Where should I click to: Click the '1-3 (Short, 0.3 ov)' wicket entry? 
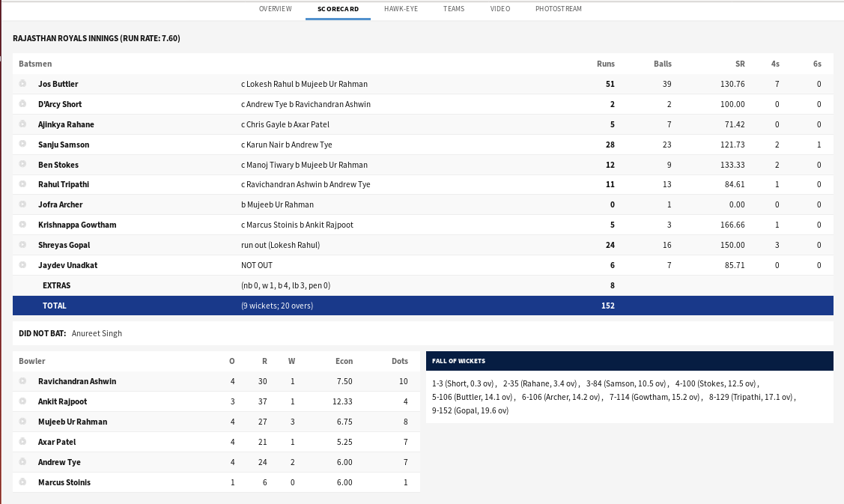pyautogui.click(x=463, y=384)
